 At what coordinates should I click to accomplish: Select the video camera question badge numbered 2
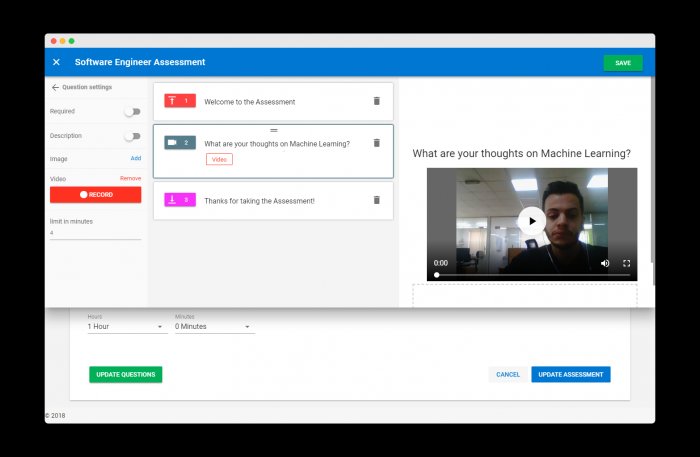coord(180,143)
